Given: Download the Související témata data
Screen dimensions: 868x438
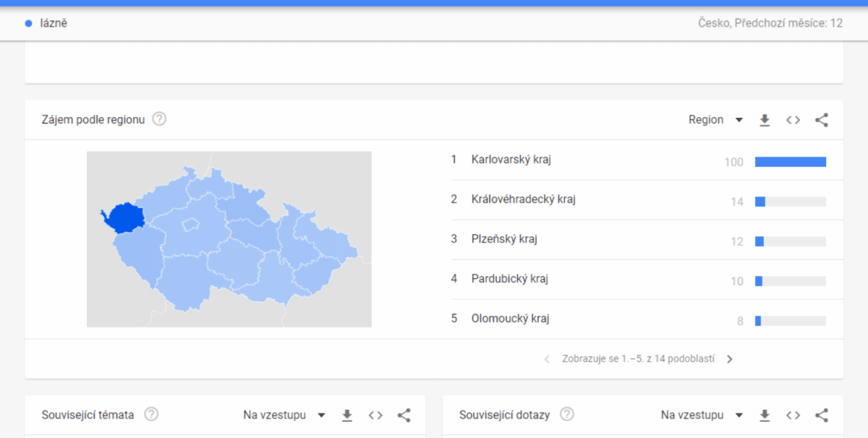Looking at the screenshot, I should click(x=347, y=415).
